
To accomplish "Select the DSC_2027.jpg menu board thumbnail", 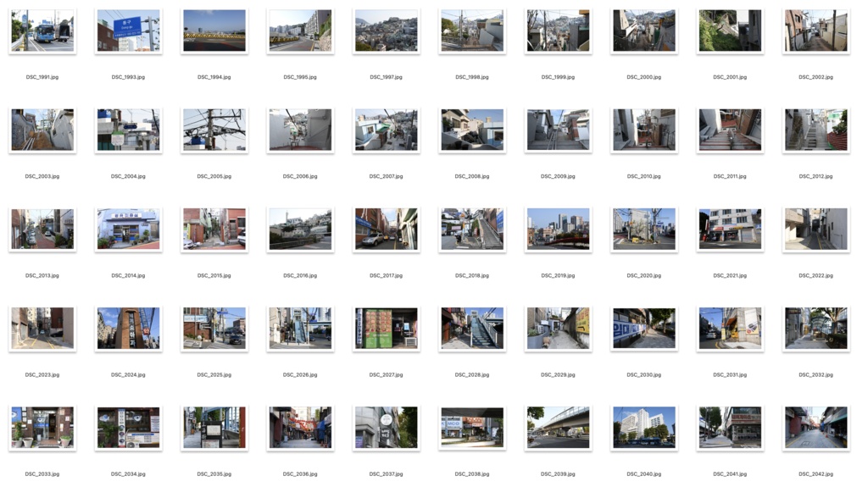I will [x=387, y=329].
